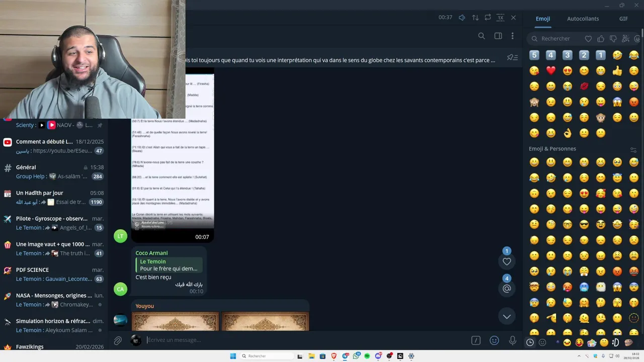Jump to smileys category in emoji footer
The height and width of the screenshot is (362, 644).
[542, 342]
